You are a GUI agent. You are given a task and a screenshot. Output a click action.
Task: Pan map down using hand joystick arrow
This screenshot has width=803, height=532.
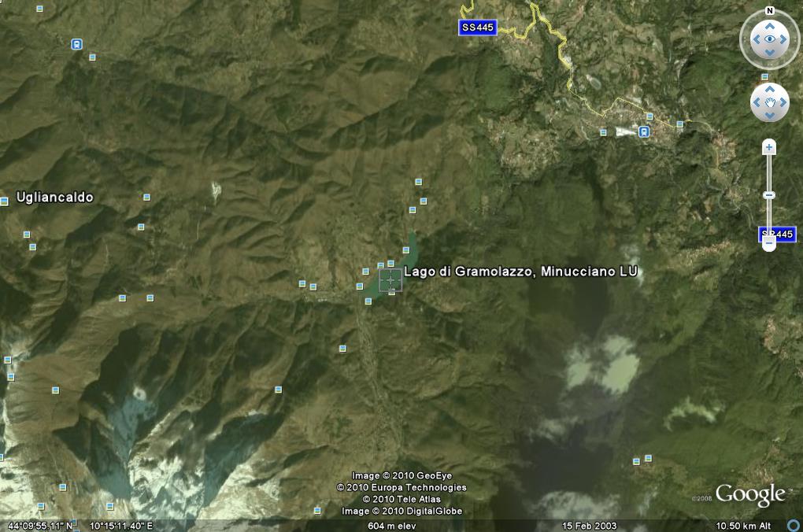[x=770, y=116]
